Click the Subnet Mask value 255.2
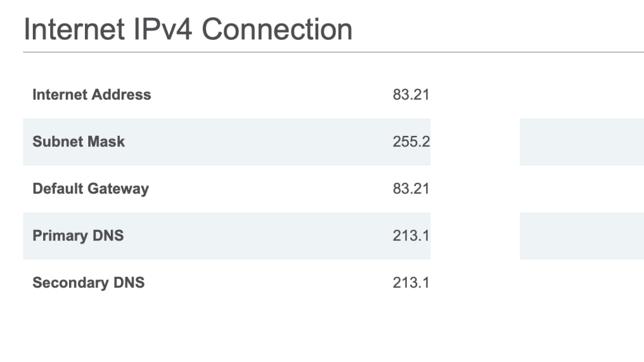644x362 pixels. (411, 142)
